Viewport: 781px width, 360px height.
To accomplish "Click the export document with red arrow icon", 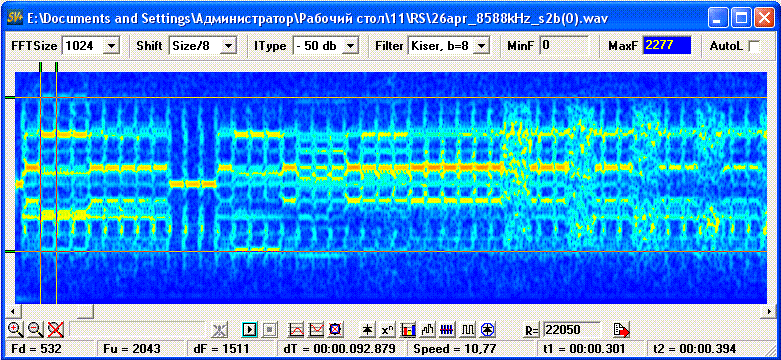I will pos(622,329).
